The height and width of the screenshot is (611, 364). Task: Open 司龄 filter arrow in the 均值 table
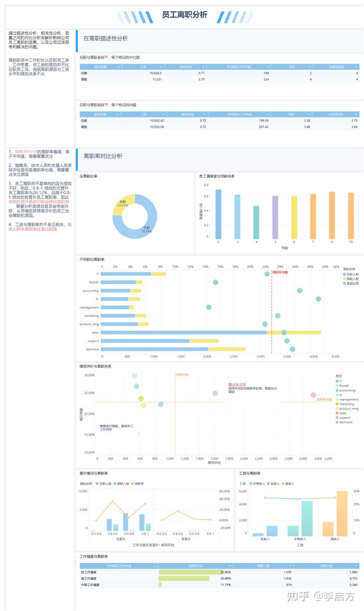coord(309,114)
